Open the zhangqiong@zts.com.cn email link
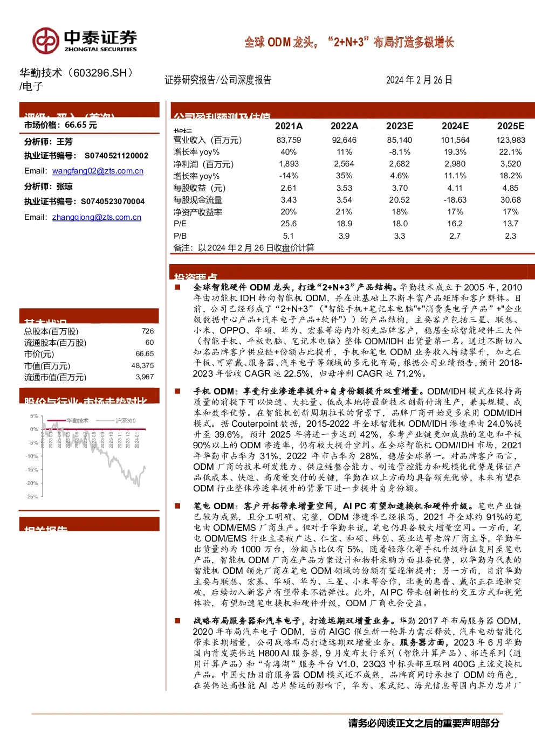 point(97,217)
